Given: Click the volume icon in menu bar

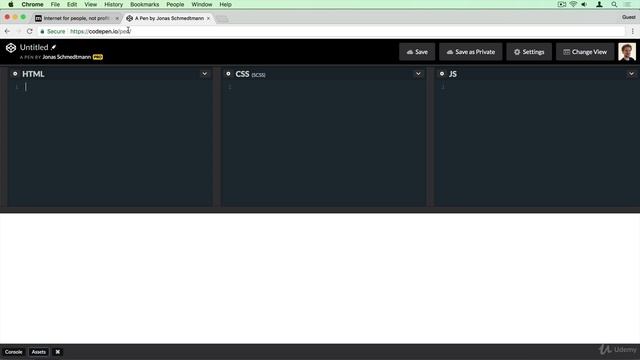Looking at the screenshot, I should pos(584,4).
